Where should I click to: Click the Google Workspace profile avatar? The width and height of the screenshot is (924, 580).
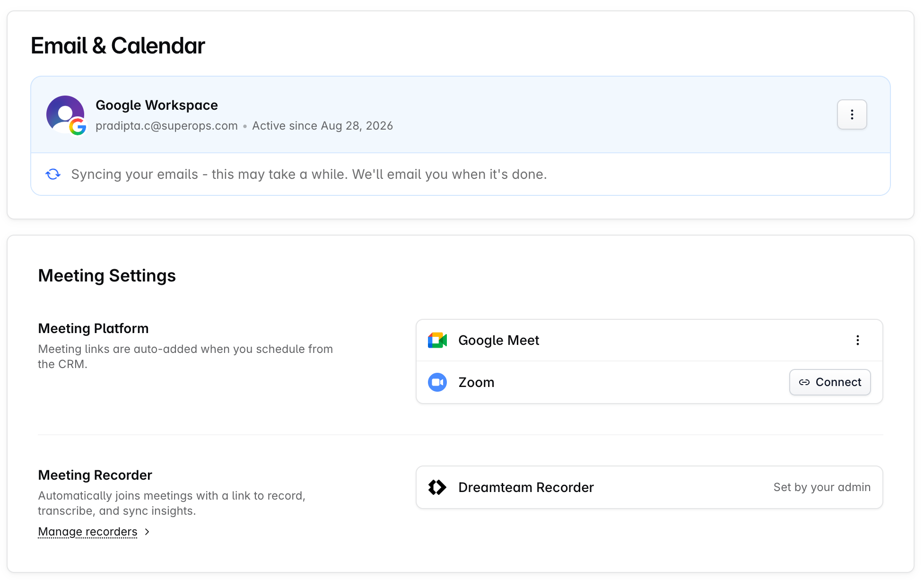tap(66, 114)
